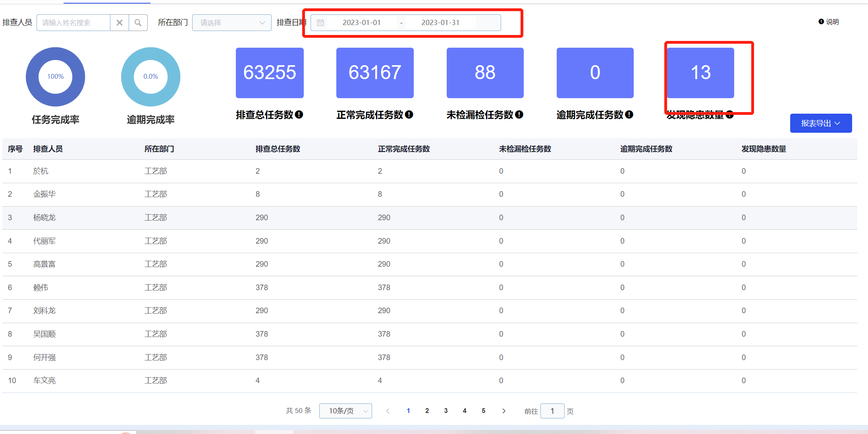Click the 任务完成率 100% donut chart
868x434 pixels.
coord(55,77)
